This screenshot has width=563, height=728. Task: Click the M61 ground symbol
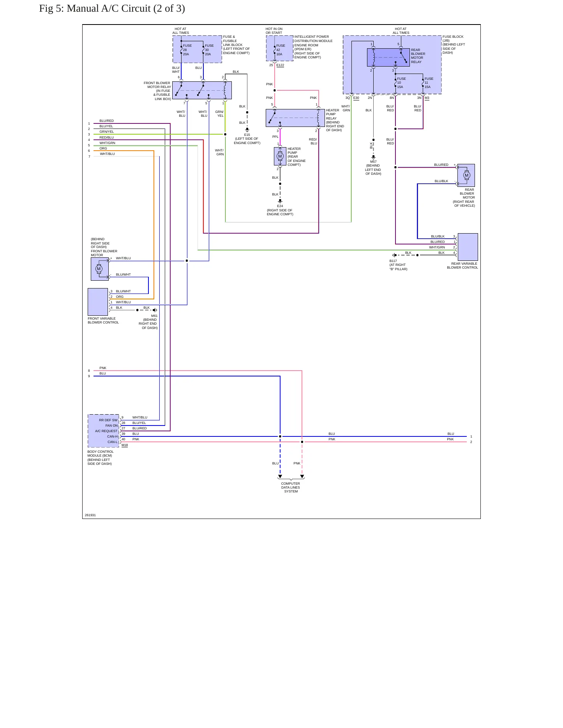155,310
